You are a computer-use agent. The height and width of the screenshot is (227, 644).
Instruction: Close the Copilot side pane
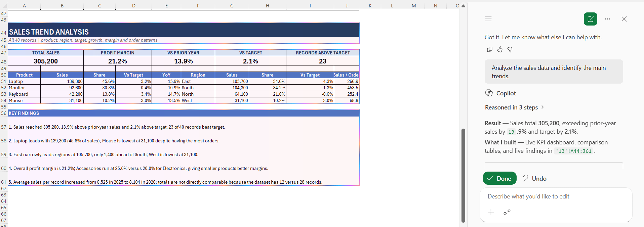tap(624, 19)
